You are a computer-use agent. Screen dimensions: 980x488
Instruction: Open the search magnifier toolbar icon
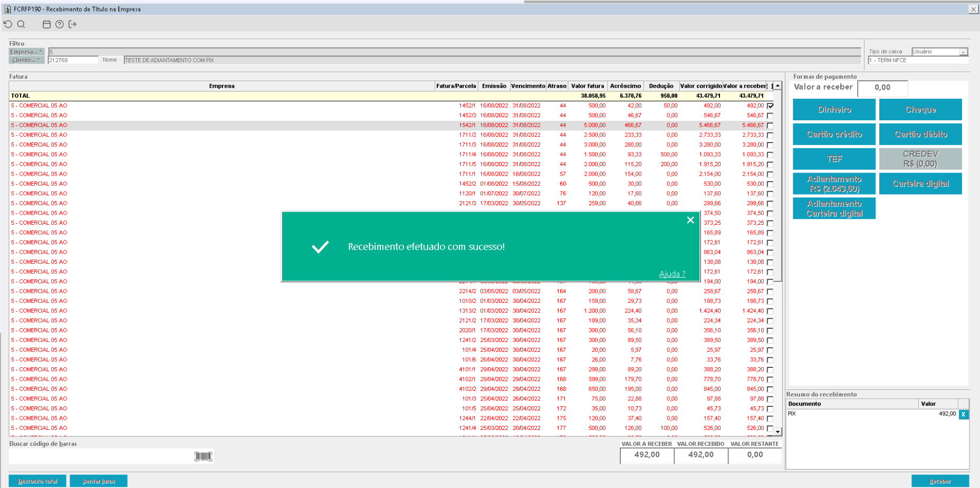[21, 24]
